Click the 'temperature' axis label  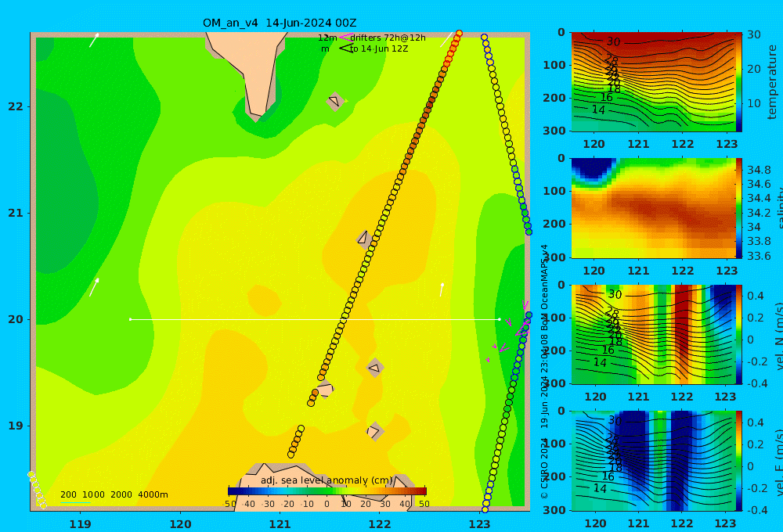(x=772, y=82)
